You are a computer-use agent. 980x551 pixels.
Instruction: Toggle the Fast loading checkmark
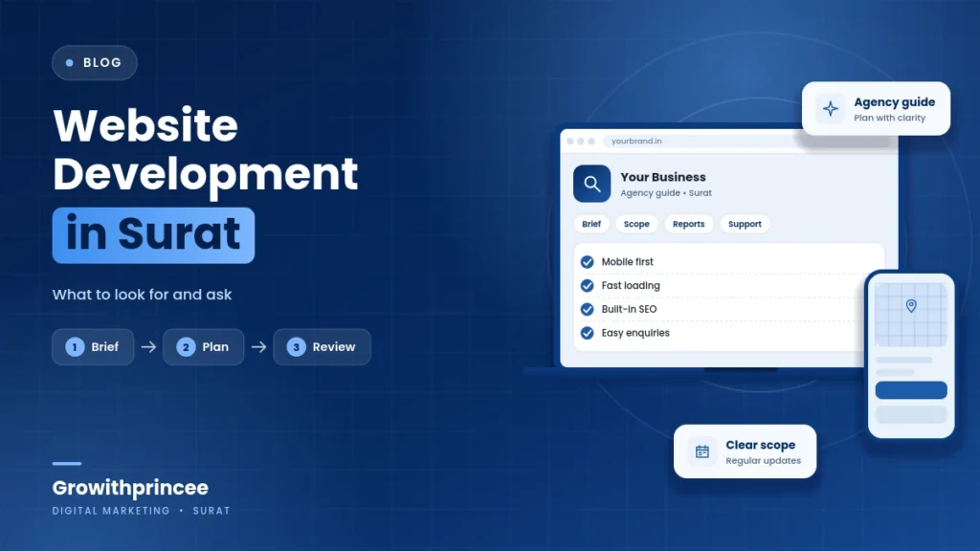(587, 285)
